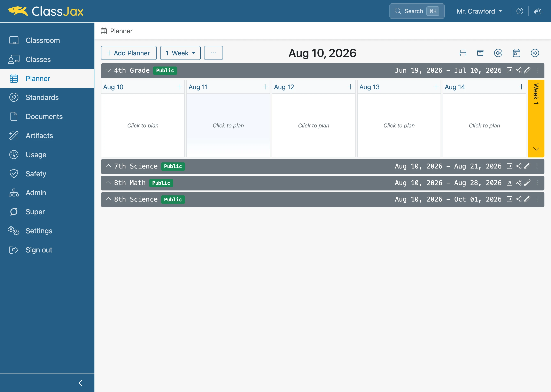This screenshot has height=392, width=551.
Task: Add a plan item on Aug 12
Action: point(351,87)
